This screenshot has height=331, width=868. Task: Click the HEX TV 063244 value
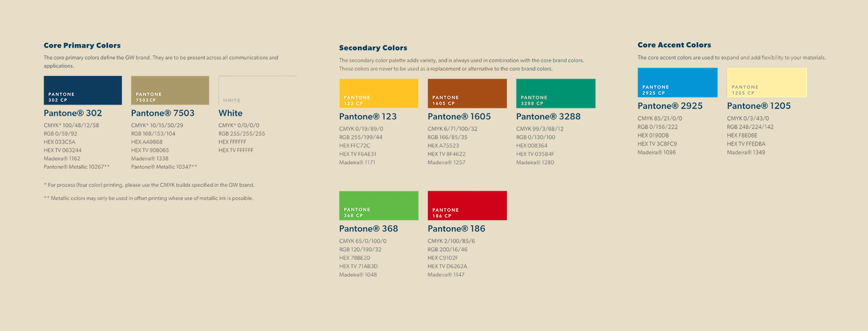[x=63, y=151]
